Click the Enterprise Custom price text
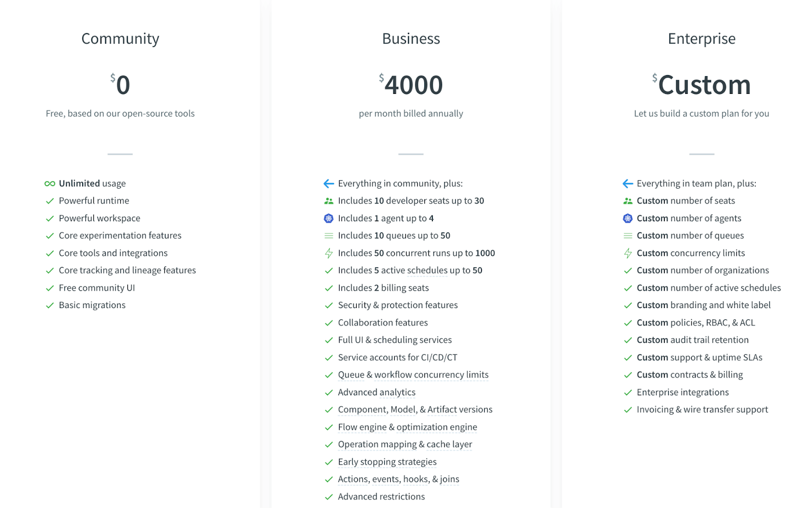The image size is (812, 508). (x=704, y=85)
